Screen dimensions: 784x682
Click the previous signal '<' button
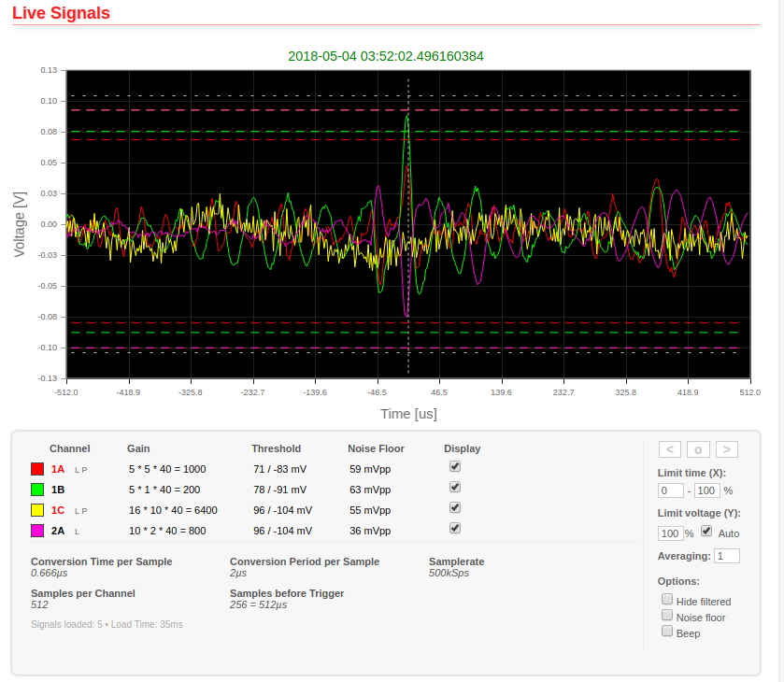click(669, 449)
